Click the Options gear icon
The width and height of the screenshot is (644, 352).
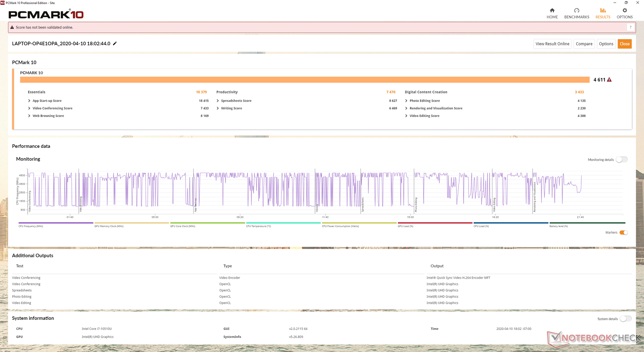625,10
